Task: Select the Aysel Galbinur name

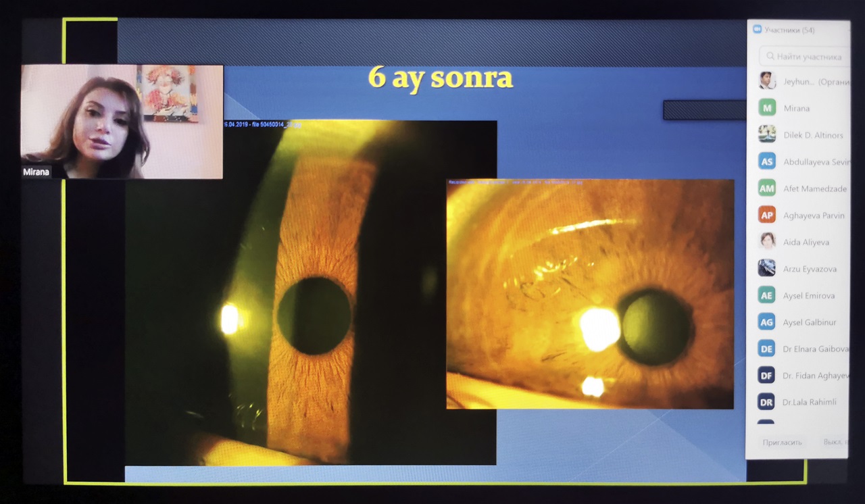Action: tap(810, 322)
